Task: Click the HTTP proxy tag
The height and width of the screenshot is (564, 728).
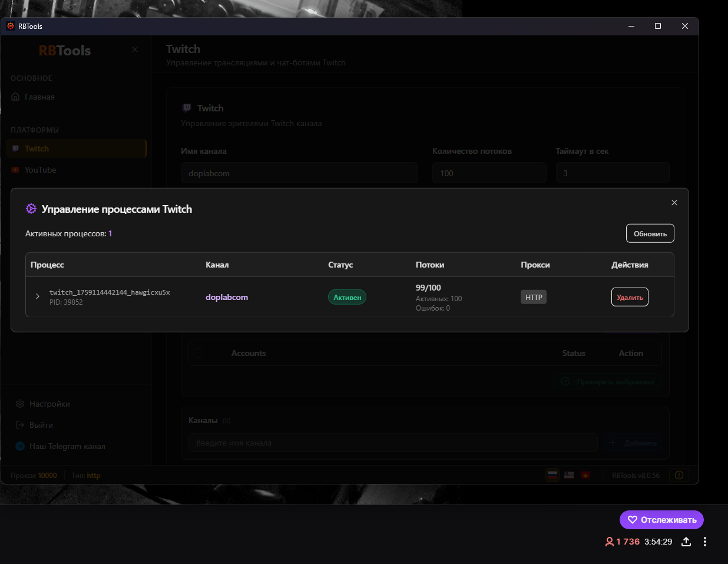Action: (x=534, y=297)
